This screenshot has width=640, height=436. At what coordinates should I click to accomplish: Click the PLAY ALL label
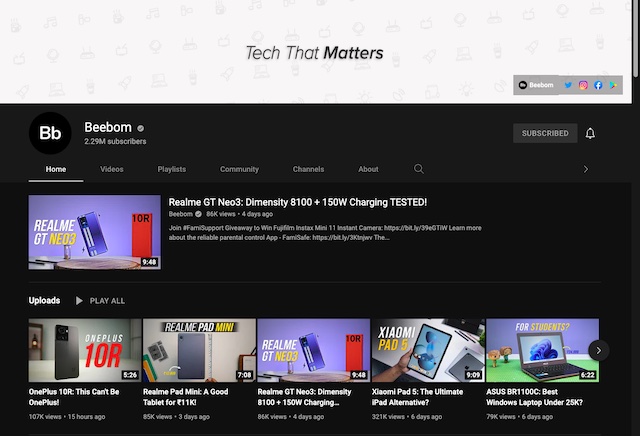[x=107, y=301]
